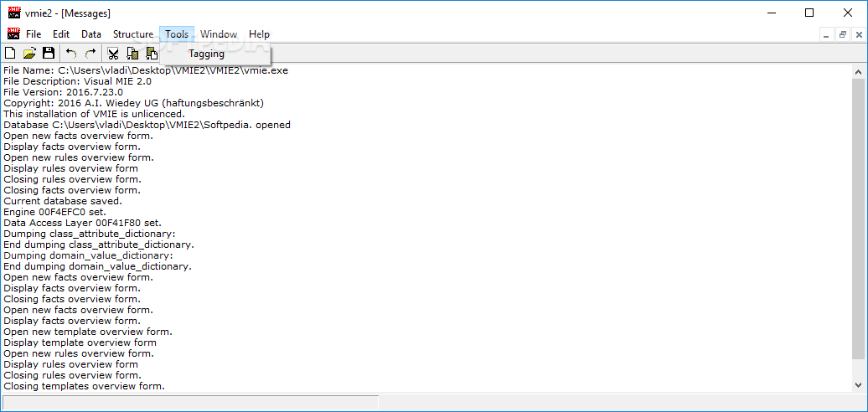Click the 'Current database saved.' line
The width and height of the screenshot is (868, 412).
pyautogui.click(x=63, y=201)
